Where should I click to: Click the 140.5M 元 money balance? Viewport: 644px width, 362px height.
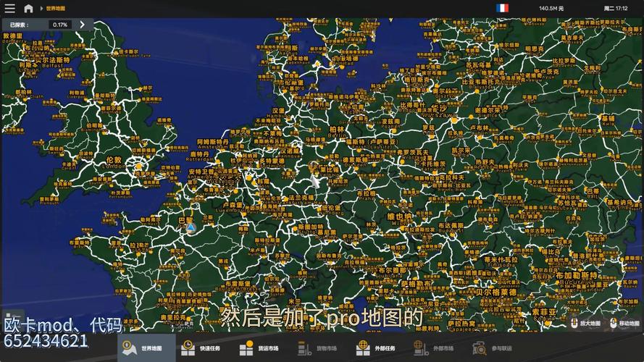[551, 8]
